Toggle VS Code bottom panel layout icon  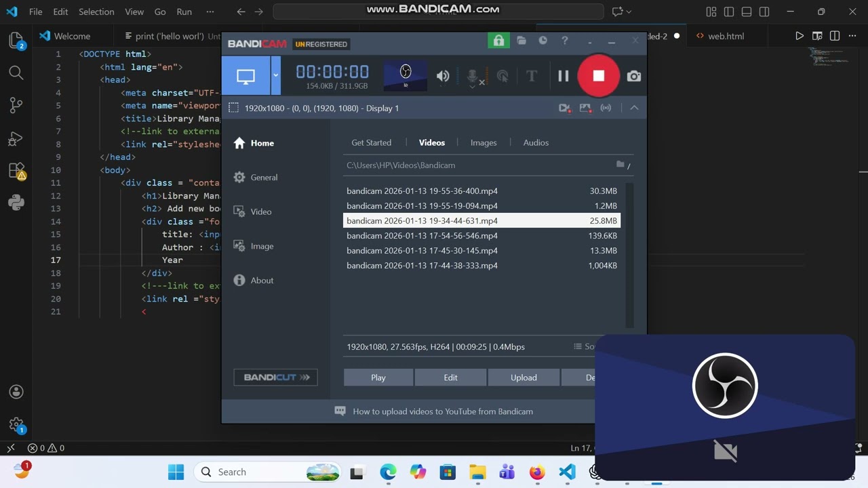click(747, 12)
